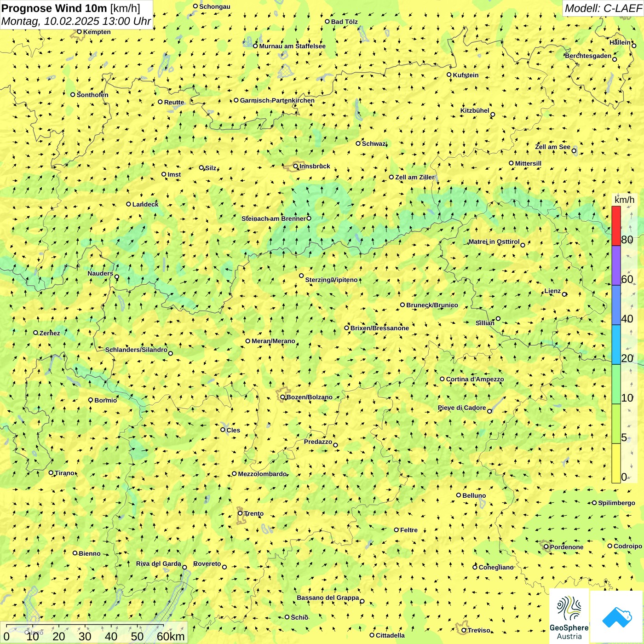Click the Nauders marker
This screenshot has height=644, width=644.
pyautogui.click(x=116, y=277)
